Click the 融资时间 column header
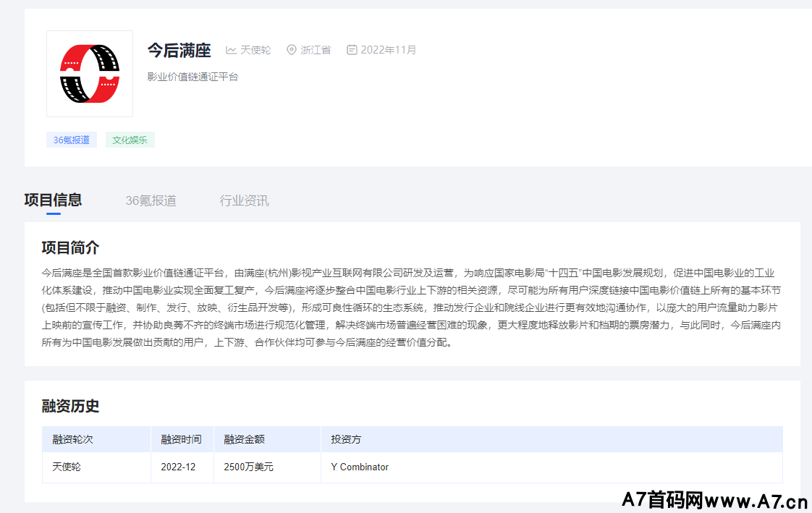The width and height of the screenshot is (812, 513). [x=181, y=439]
